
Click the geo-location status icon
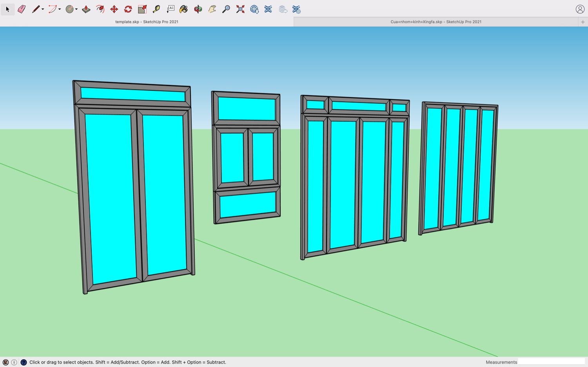[5, 362]
